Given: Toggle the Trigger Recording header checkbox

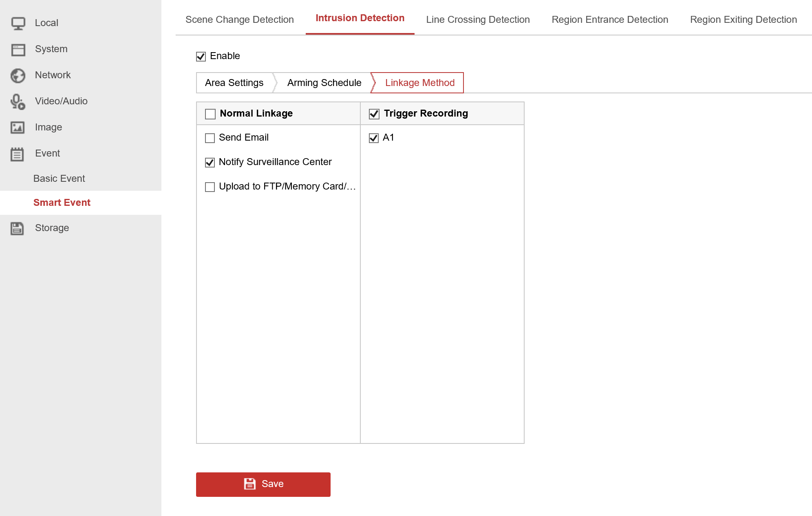Looking at the screenshot, I should click(374, 114).
